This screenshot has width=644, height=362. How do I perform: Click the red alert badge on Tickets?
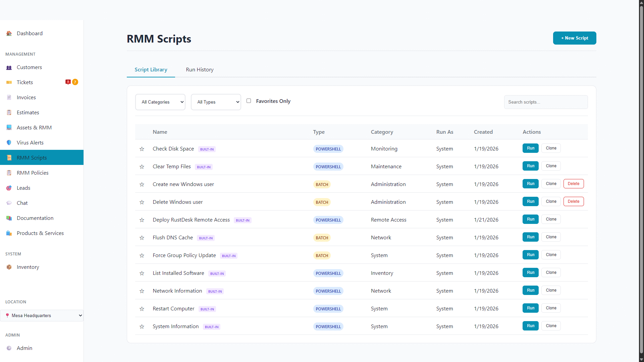[x=68, y=82]
